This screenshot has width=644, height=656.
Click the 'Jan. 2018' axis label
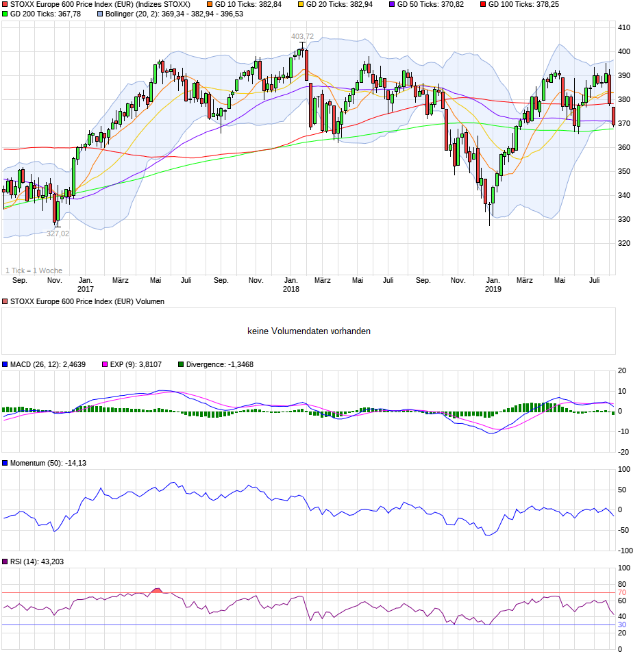291,286
